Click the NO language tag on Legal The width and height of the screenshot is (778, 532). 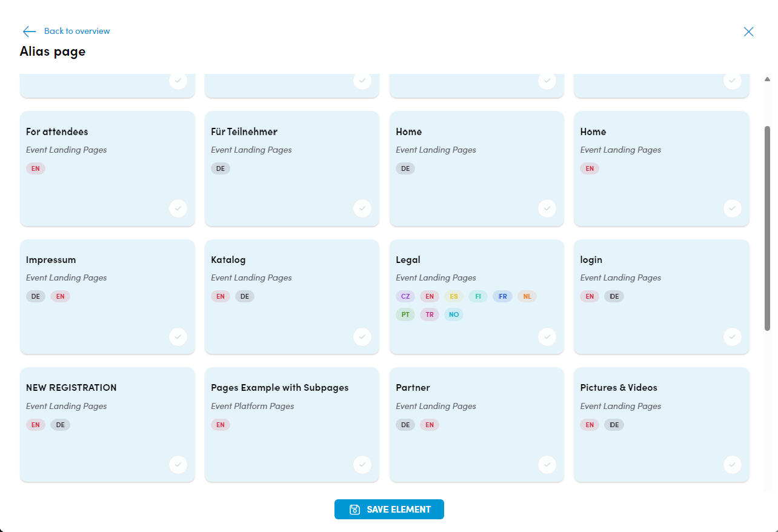454,314
